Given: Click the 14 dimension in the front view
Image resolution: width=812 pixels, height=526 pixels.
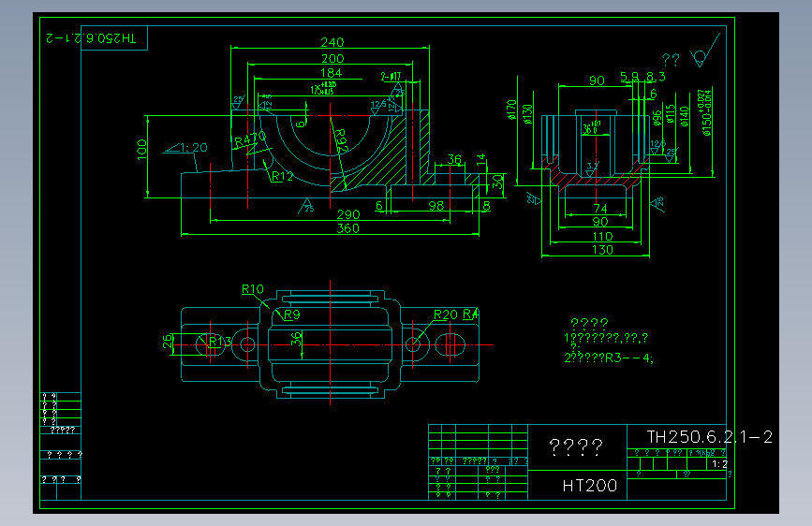Looking at the screenshot, I should [x=481, y=159].
